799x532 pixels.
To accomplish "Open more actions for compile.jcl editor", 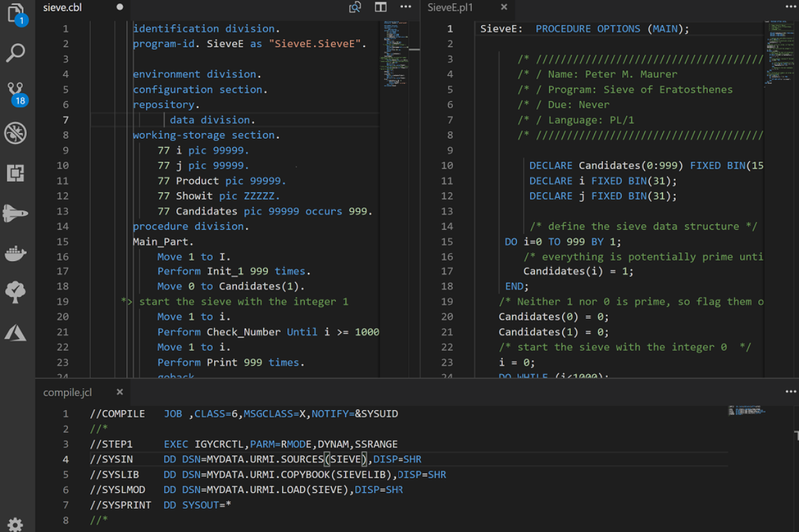I will click(790, 391).
